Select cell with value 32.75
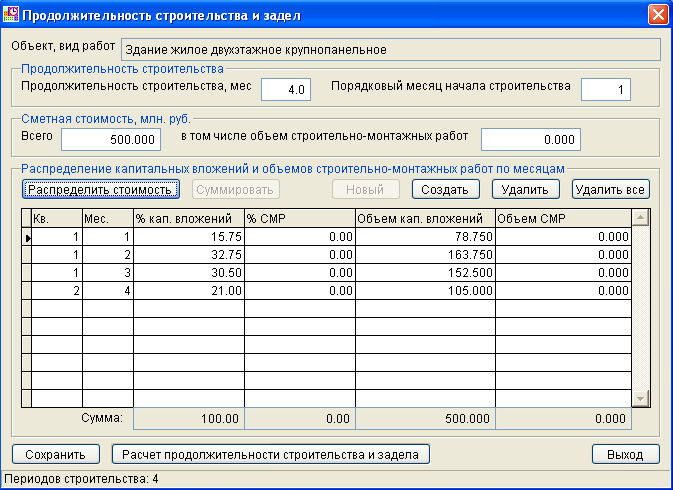The image size is (673, 490). (x=189, y=255)
